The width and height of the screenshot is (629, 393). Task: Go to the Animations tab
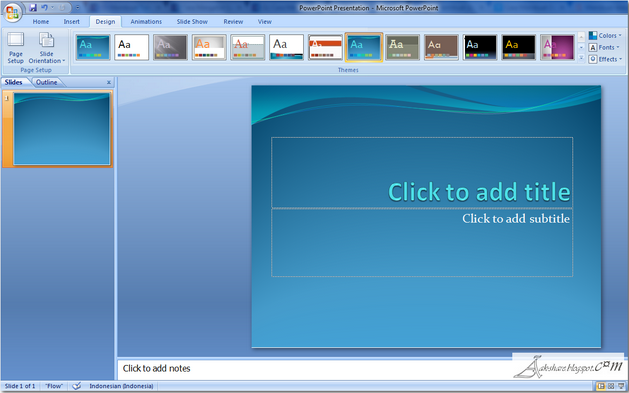point(146,22)
